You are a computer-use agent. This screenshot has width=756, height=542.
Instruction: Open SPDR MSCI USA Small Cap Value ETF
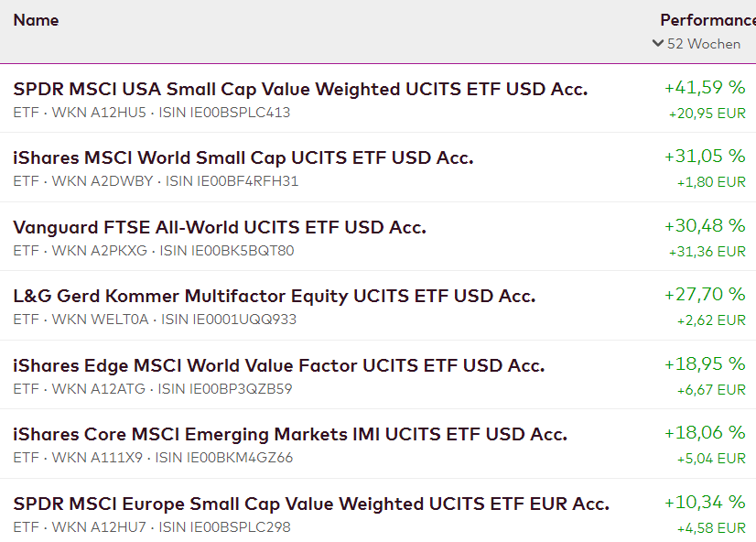300,89
